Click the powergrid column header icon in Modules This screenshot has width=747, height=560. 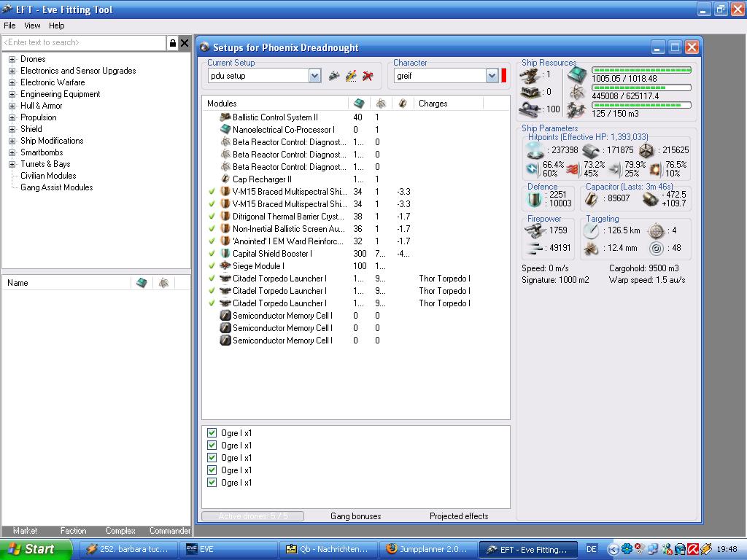coord(381,104)
